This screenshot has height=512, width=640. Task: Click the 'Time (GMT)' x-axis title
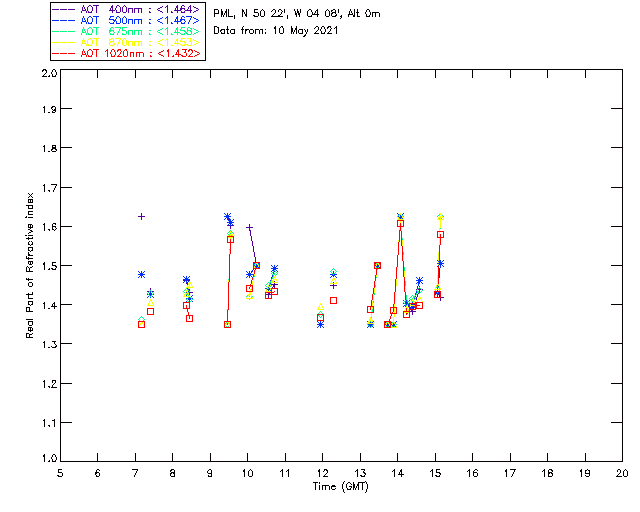341,487
